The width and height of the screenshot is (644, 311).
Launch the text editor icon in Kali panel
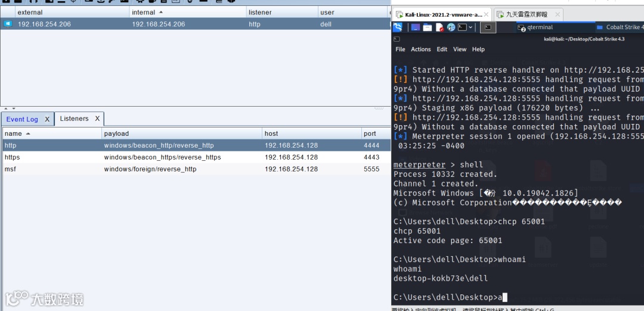439,27
